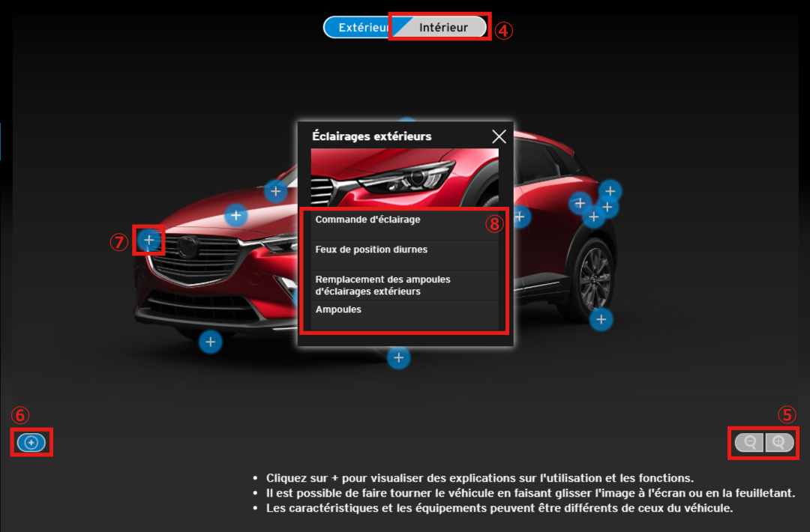Open plus hotspot below the front bumper
The height and width of the screenshot is (532, 810).
coord(210,342)
